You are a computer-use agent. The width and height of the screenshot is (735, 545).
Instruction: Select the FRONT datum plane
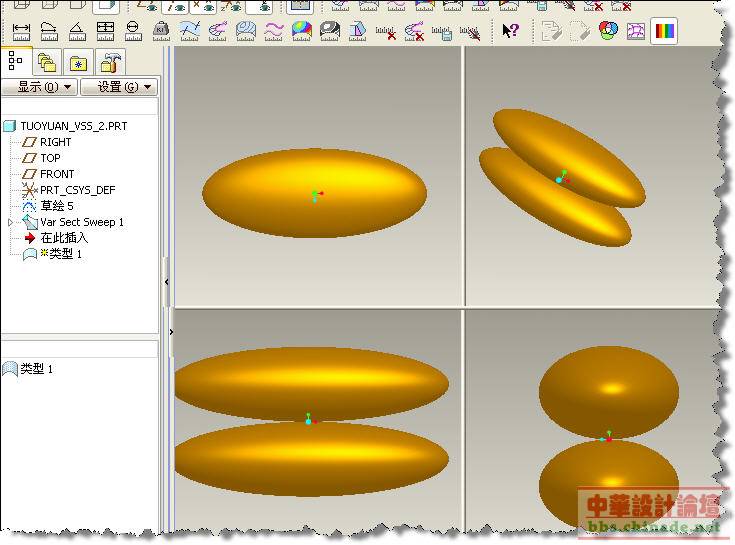tap(57, 174)
